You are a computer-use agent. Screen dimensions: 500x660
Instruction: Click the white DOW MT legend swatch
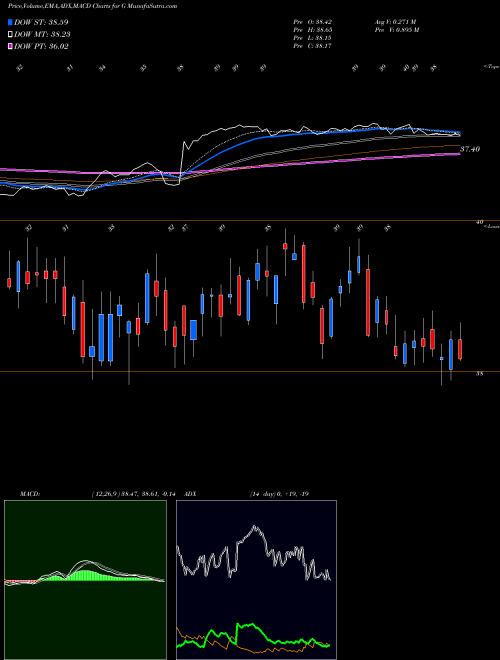(x=10, y=35)
